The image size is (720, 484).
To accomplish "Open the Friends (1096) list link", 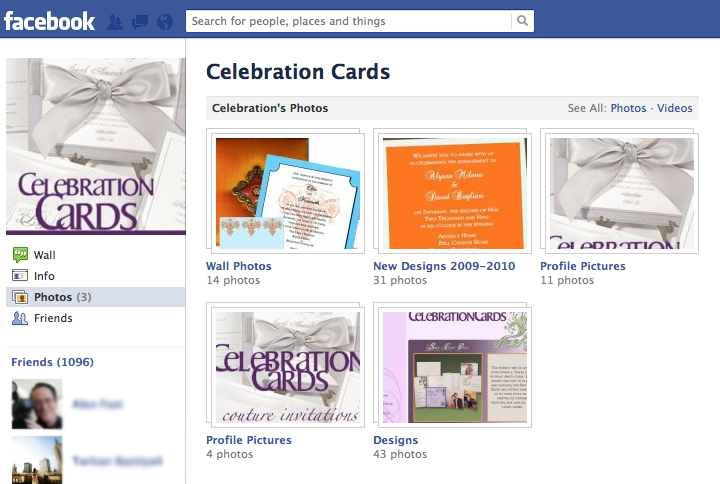I will tap(52, 362).
